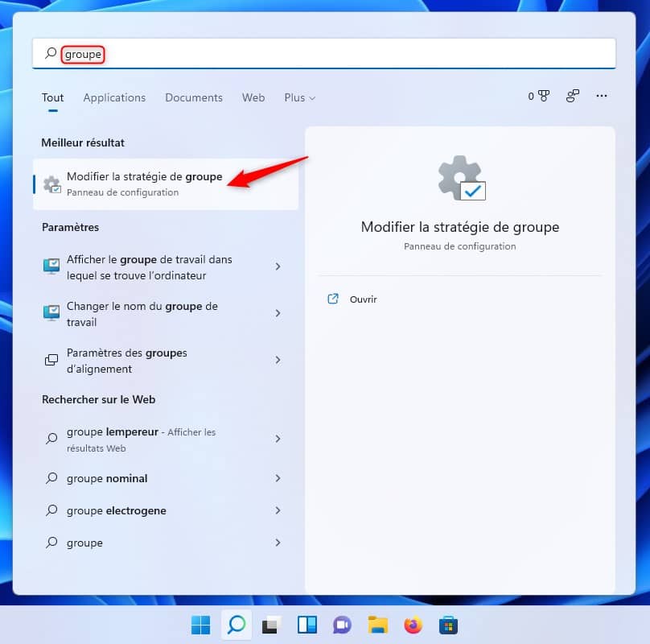The image size is (650, 644).
Task: Open the rewards trophy icon
Action: [x=539, y=97]
